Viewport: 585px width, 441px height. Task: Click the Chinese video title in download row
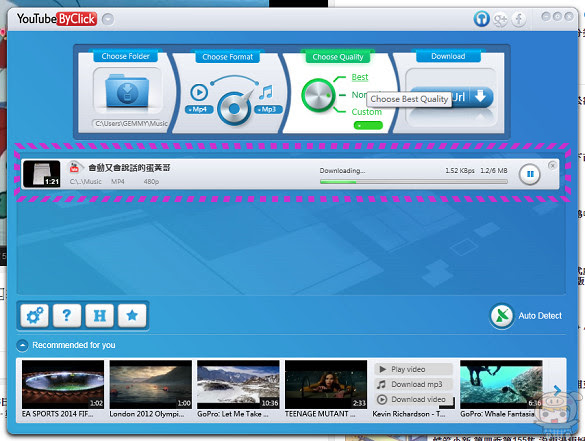129,168
